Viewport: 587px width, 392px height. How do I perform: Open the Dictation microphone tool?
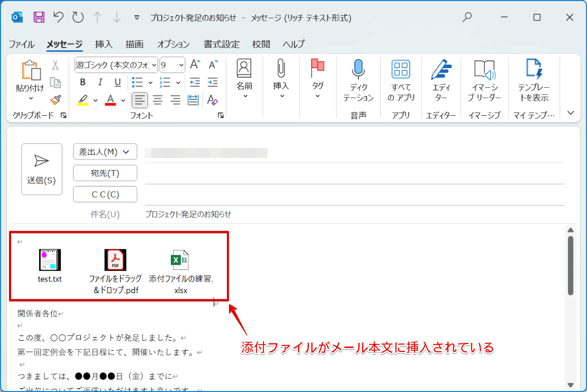coord(358,69)
